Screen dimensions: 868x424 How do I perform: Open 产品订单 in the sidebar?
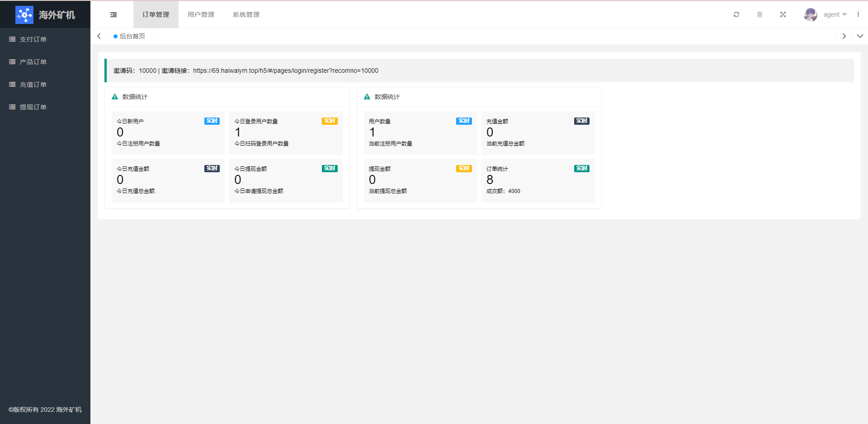click(33, 62)
